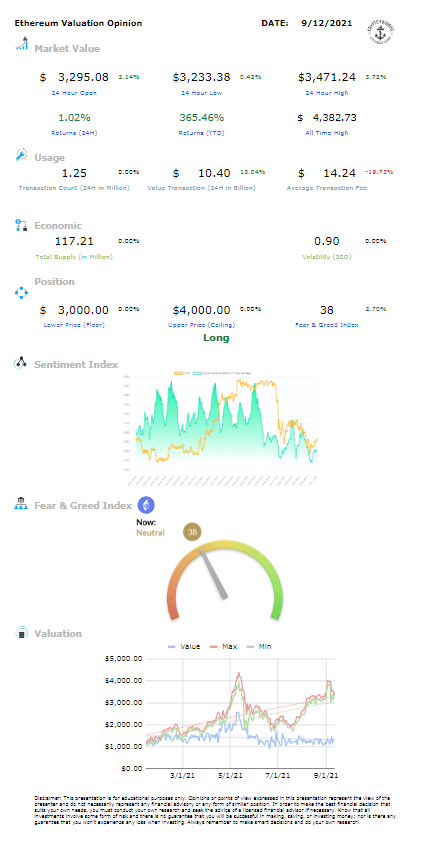Click the 1.02% daily return value
Screen dimensions: 433x846
click(74, 117)
